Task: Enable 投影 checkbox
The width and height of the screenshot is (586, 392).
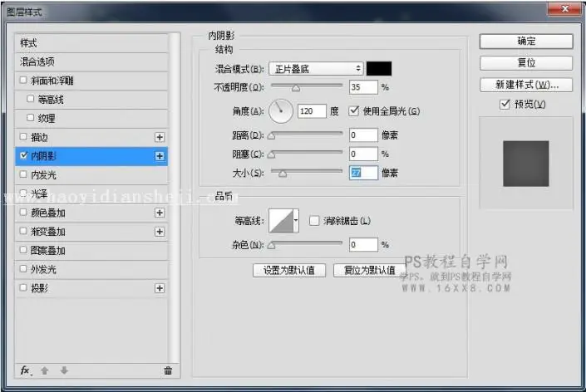Action: [x=23, y=287]
